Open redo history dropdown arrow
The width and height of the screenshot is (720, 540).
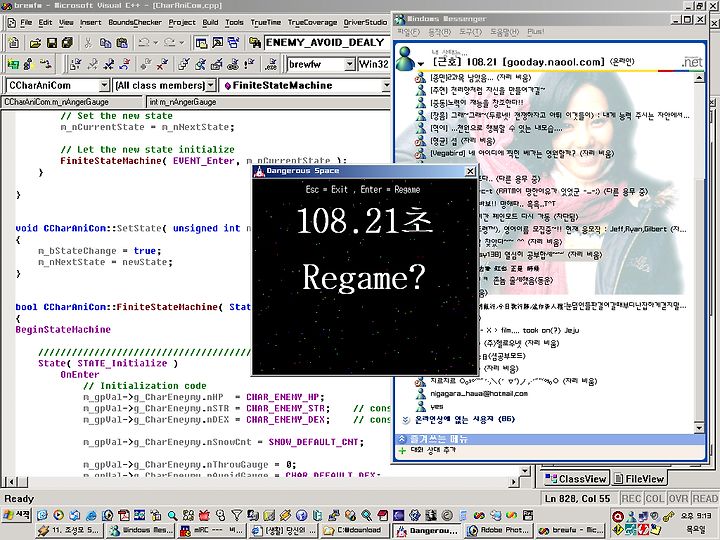(x=181, y=43)
